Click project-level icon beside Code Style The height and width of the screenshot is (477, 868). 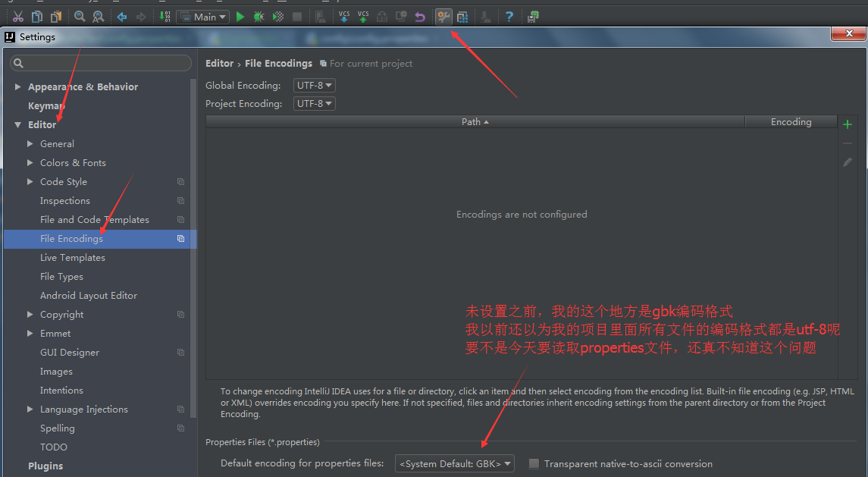click(x=180, y=182)
